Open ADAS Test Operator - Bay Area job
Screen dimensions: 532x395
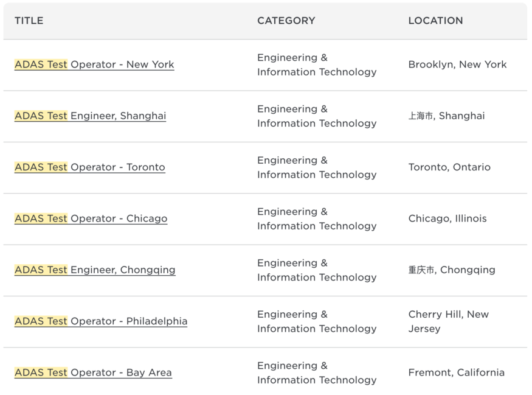click(93, 372)
